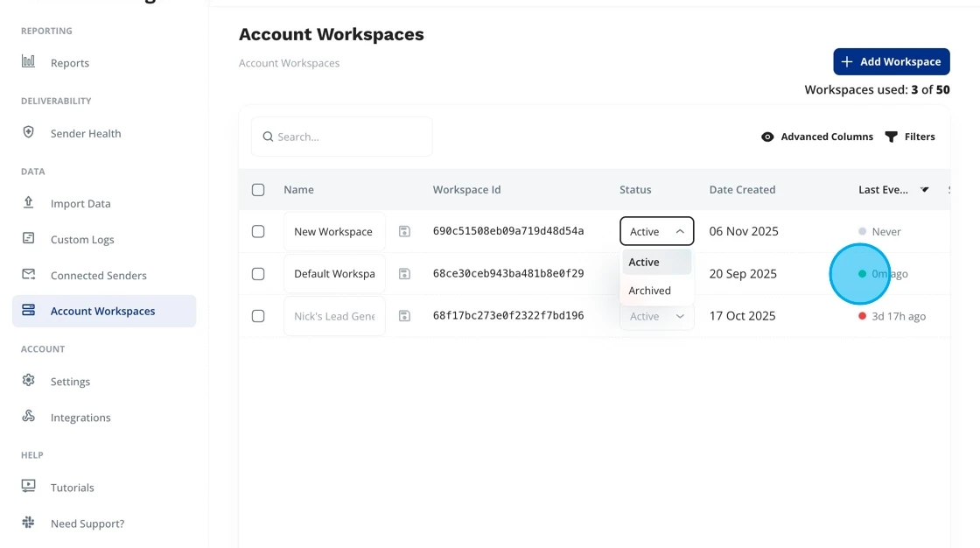Select the Connected Senders envelope icon
This screenshot has width=980, height=548.
[x=29, y=275]
